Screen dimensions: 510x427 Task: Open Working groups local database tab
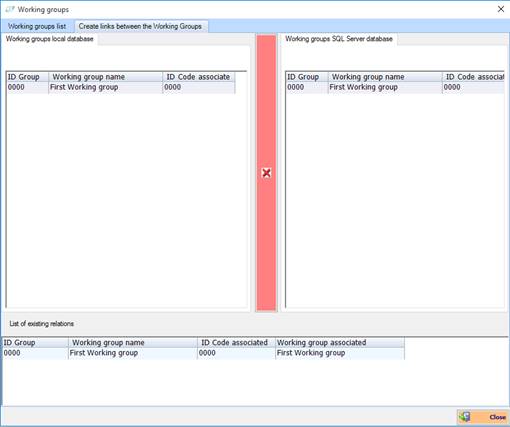coord(50,39)
